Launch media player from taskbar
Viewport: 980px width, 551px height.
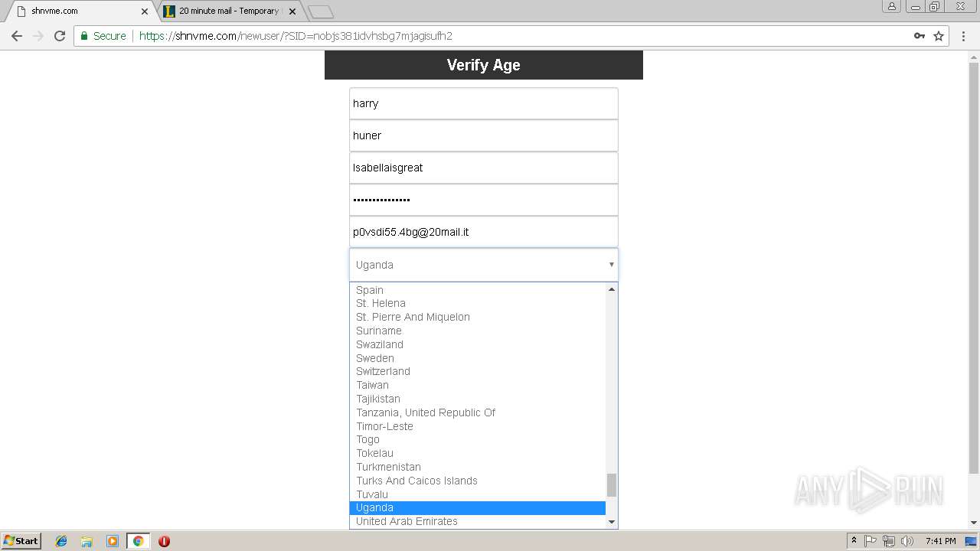113,541
